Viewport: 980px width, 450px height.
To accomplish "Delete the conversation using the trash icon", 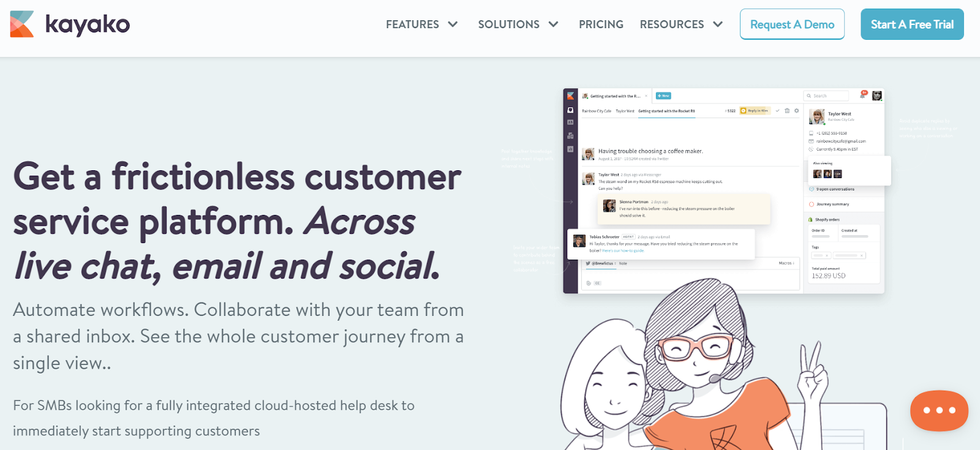I will (x=787, y=111).
